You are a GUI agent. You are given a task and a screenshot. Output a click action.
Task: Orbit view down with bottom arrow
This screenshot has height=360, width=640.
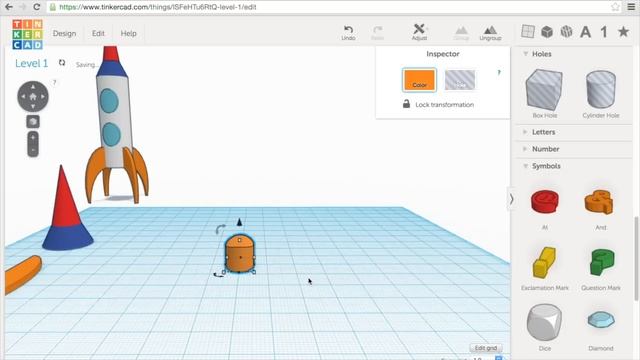coord(33,107)
